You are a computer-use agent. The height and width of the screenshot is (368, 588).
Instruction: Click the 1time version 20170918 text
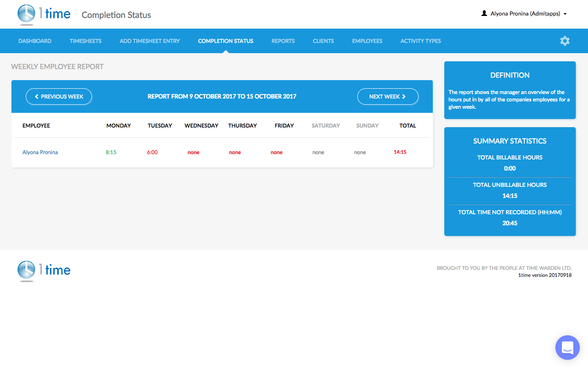click(x=545, y=275)
